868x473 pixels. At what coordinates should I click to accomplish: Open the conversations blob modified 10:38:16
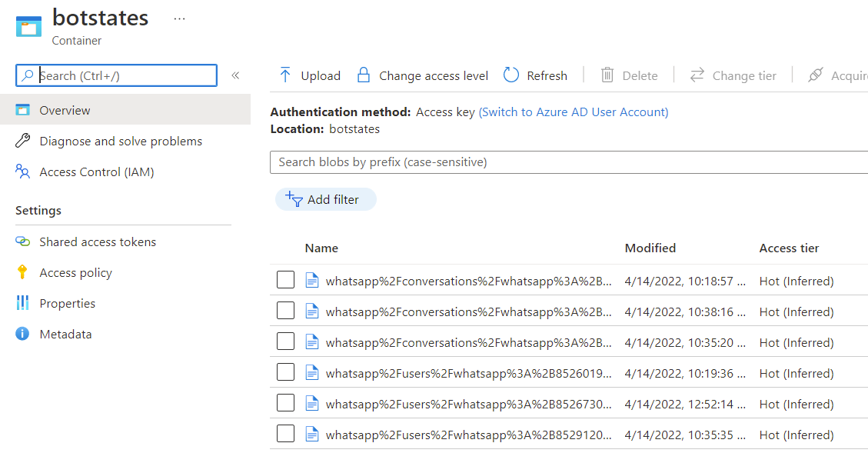point(469,311)
